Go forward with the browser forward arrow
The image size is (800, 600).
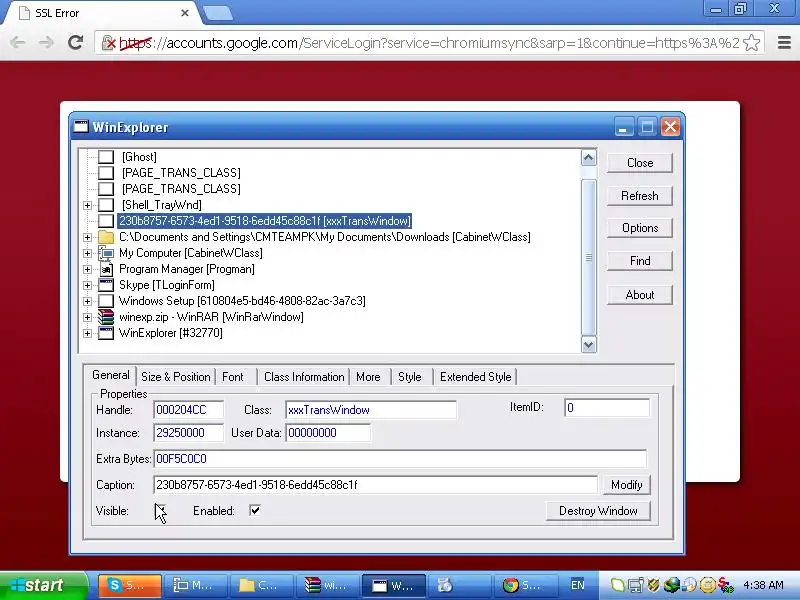(46, 42)
